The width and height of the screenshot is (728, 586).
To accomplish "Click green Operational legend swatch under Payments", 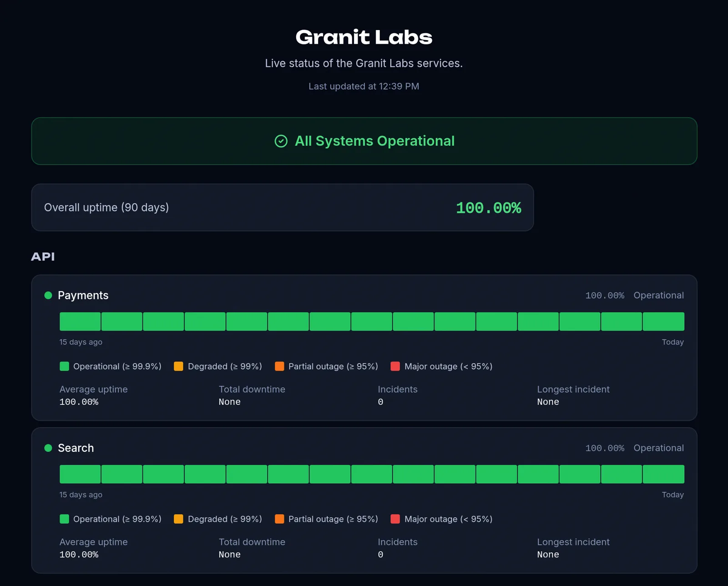I will 64,366.
